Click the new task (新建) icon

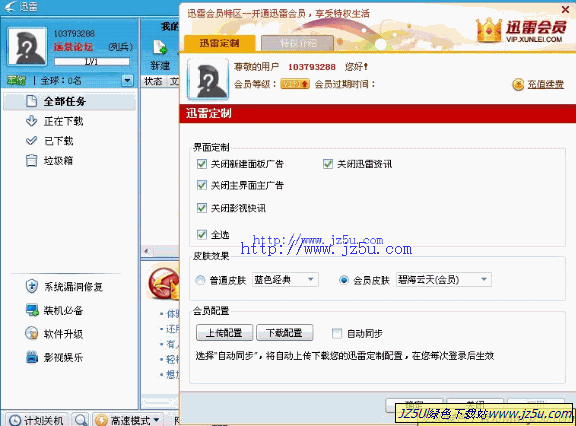click(160, 47)
